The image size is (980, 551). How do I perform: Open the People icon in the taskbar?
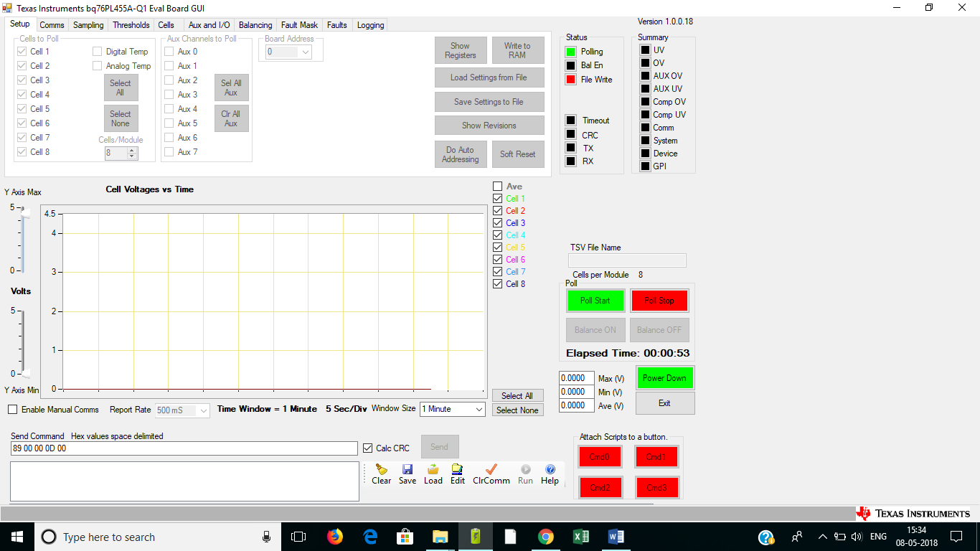(797, 537)
